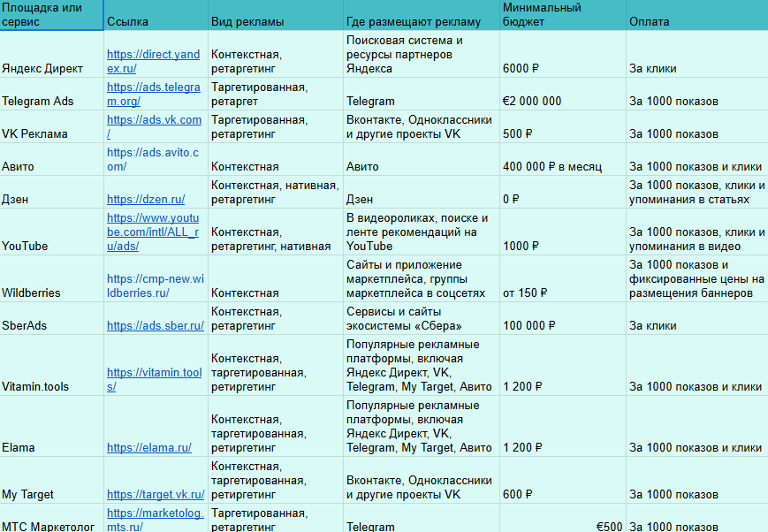Select the 'Минимальный бюджет' header cell
This screenshot has width=768, height=532.
[x=563, y=15]
